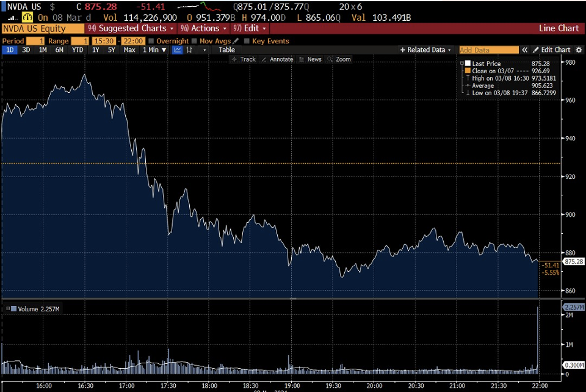Click the white Last Price color swatch
This screenshot has height=392, width=586.
(x=468, y=63)
